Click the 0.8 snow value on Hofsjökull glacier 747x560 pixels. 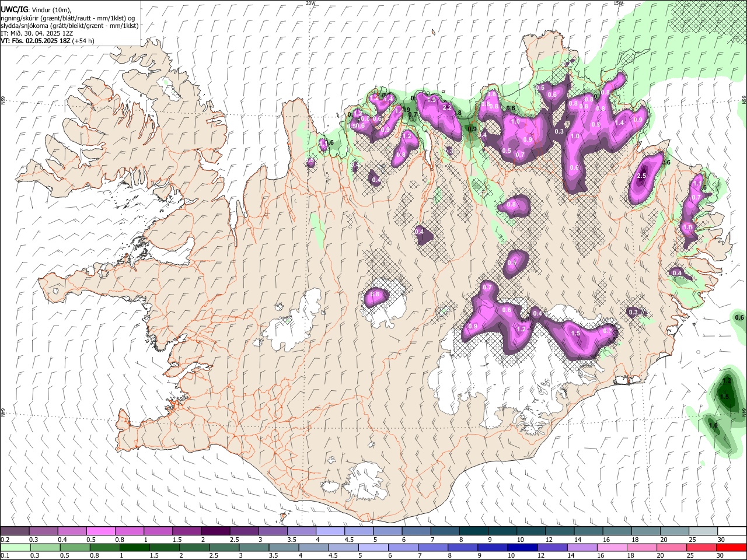tap(376, 295)
